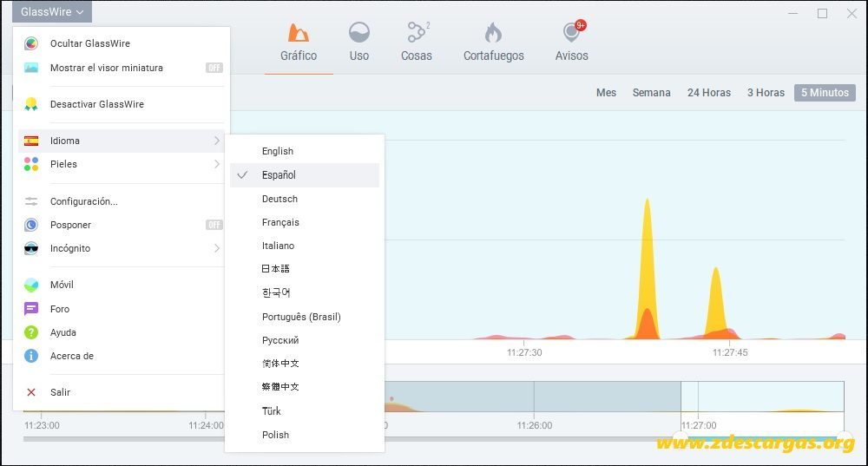Viewport: 868px width, 466px height.
Task: Click the Configuración sliders icon
Action: coord(31,201)
